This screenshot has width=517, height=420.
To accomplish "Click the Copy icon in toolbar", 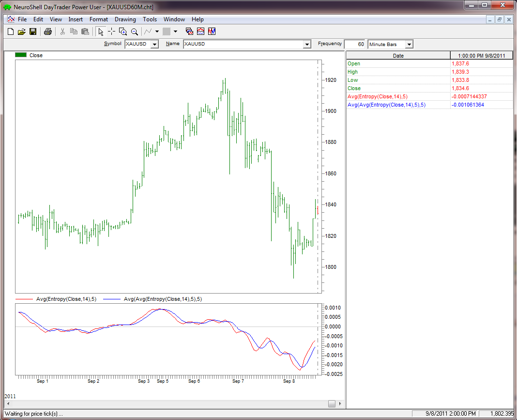I will pyautogui.click(x=74, y=31).
